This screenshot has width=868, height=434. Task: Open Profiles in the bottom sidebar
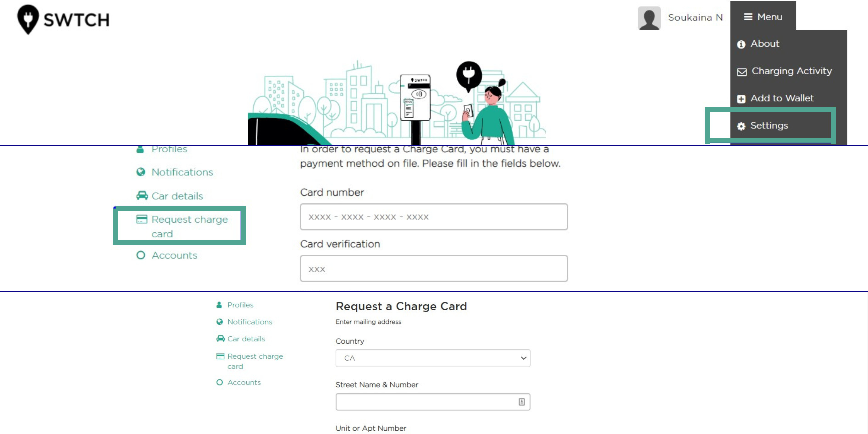pos(240,305)
